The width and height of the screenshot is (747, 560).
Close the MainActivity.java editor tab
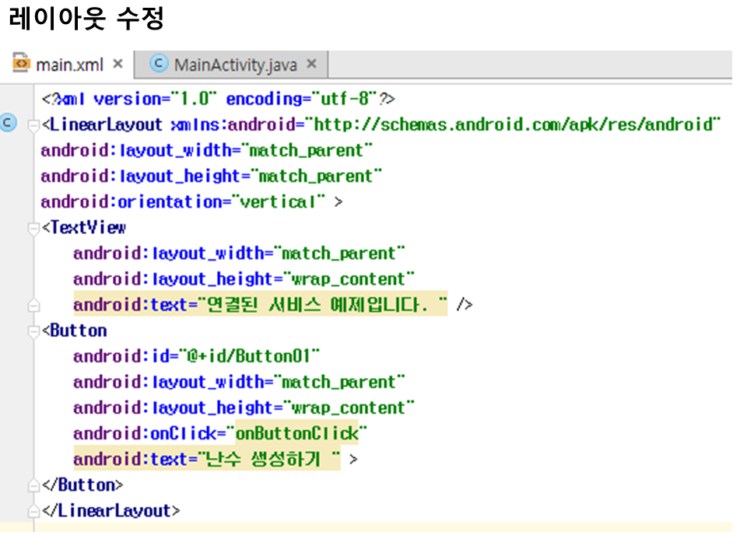tap(312, 64)
